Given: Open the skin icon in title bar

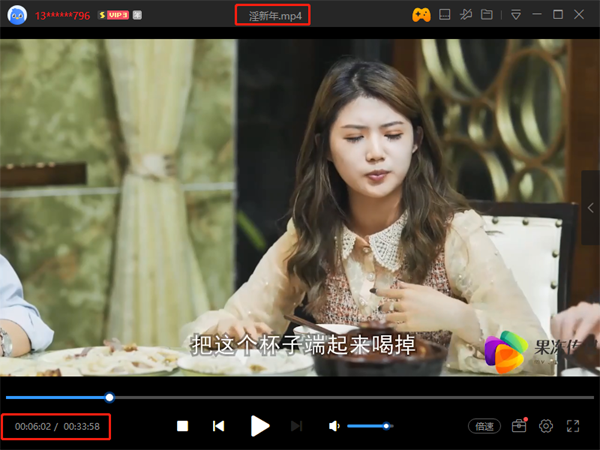Looking at the screenshot, I should [x=443, y=15].
